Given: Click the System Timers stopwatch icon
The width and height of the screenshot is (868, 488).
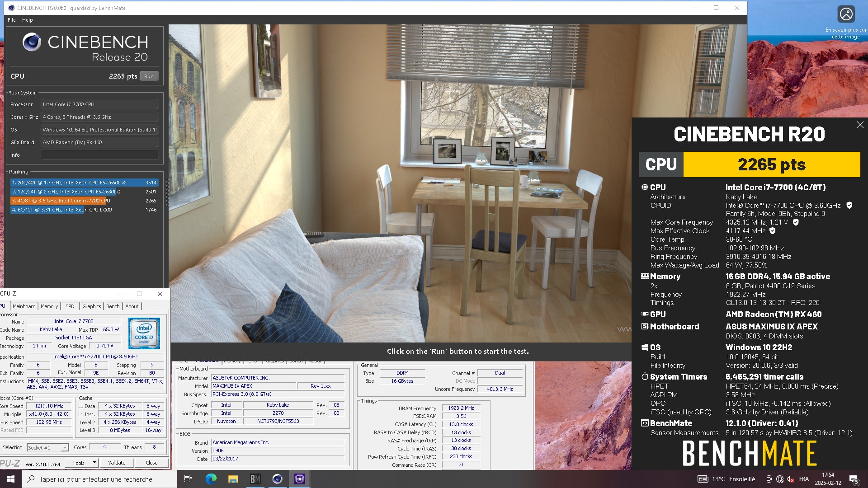Looking at the screenshot, I should [x=645, y=376].
